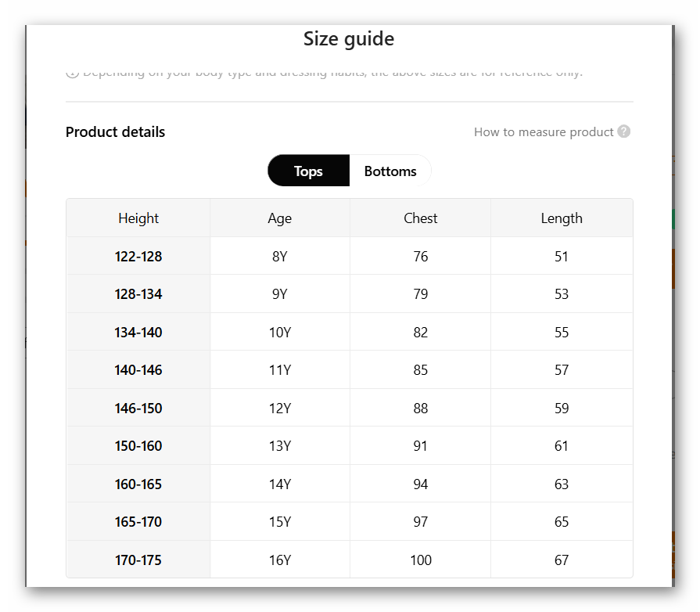The width and height of the screenshot is (700, 612).
Task: Click the chest value 88 cell
Action: (x=420, y=409)
